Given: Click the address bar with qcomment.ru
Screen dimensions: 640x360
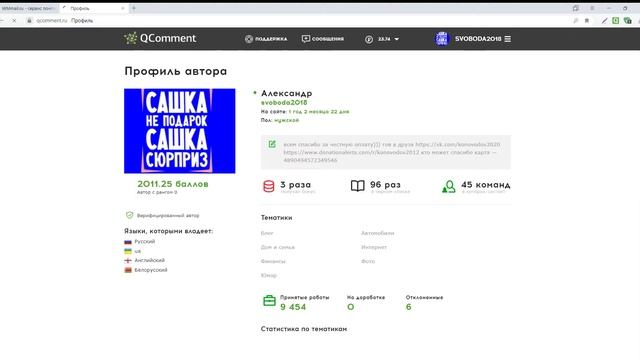Looking at the screenshot, I should [298, 20].
